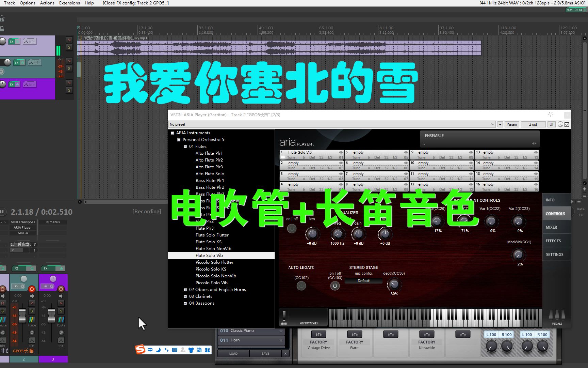Toggle the plugin bypass checkbox
The height and width of the screenshot is (368, 588).
click(567, 124)
